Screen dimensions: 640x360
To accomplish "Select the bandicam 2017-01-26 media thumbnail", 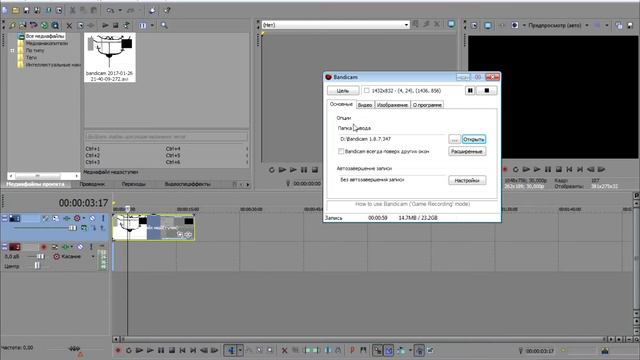I will 109,58.
